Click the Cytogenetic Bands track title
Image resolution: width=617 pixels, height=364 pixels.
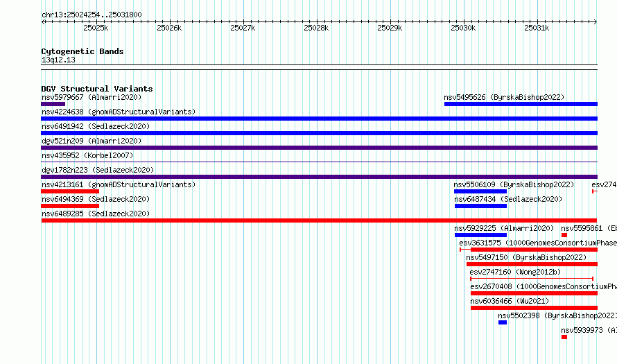(82, 51)
